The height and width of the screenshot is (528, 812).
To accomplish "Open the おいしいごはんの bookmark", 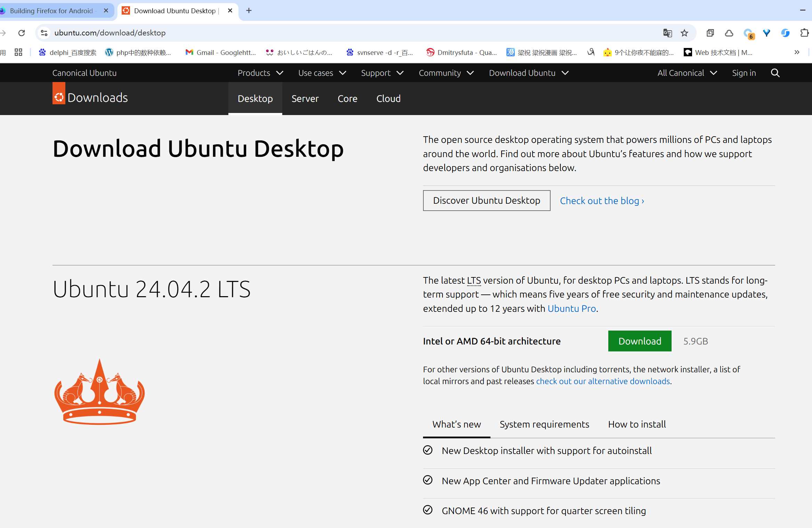I will point(299,52).
